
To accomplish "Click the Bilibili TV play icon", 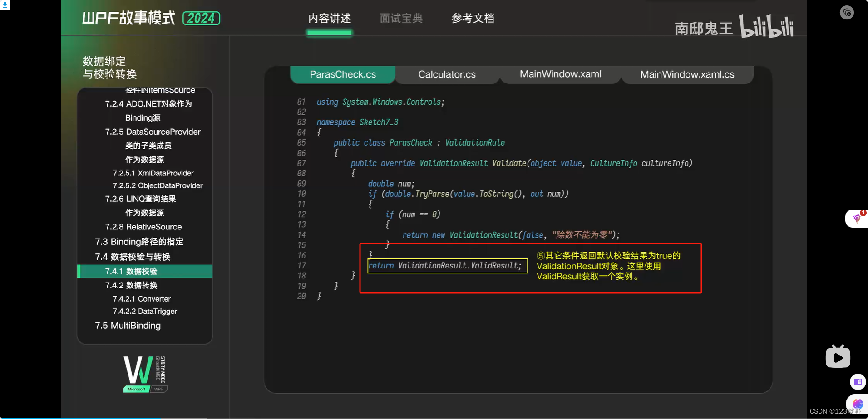I will (838, 356).
